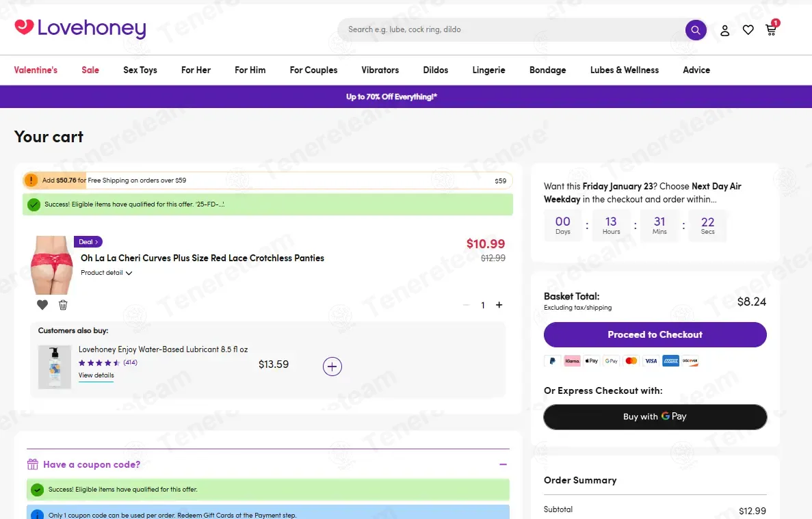Screen dimensions: 812x519
Task: Click the purple search magnifier button
Action: (696, 30)
